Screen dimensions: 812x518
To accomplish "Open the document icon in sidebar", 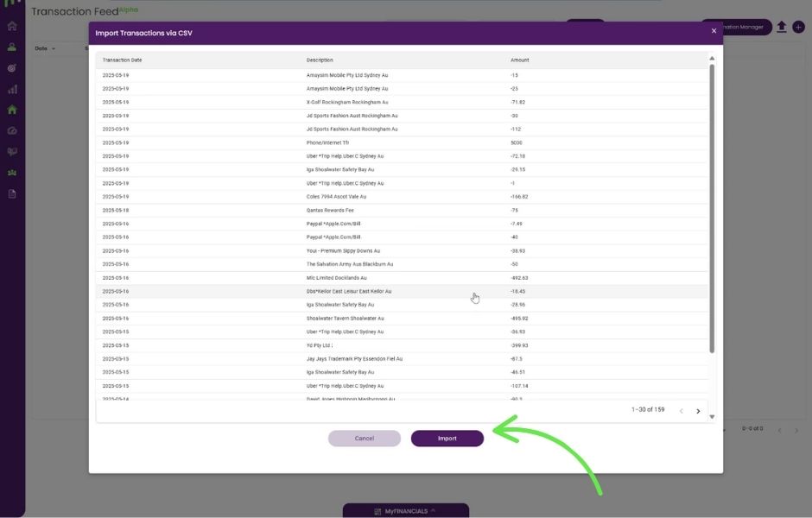I will coord(12,193).
